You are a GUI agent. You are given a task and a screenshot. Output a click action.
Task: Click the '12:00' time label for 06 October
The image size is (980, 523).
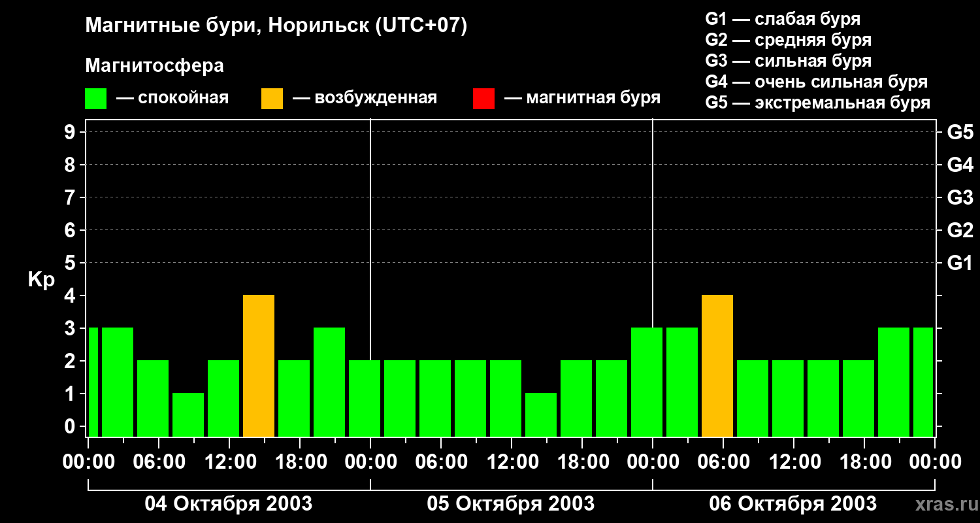794,462
